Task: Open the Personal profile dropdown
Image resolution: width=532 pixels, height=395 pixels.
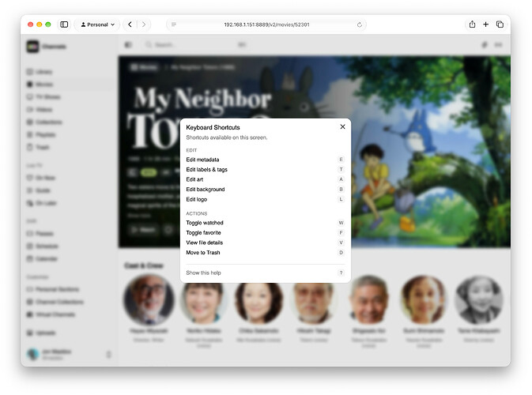Action: click(97, 24)
